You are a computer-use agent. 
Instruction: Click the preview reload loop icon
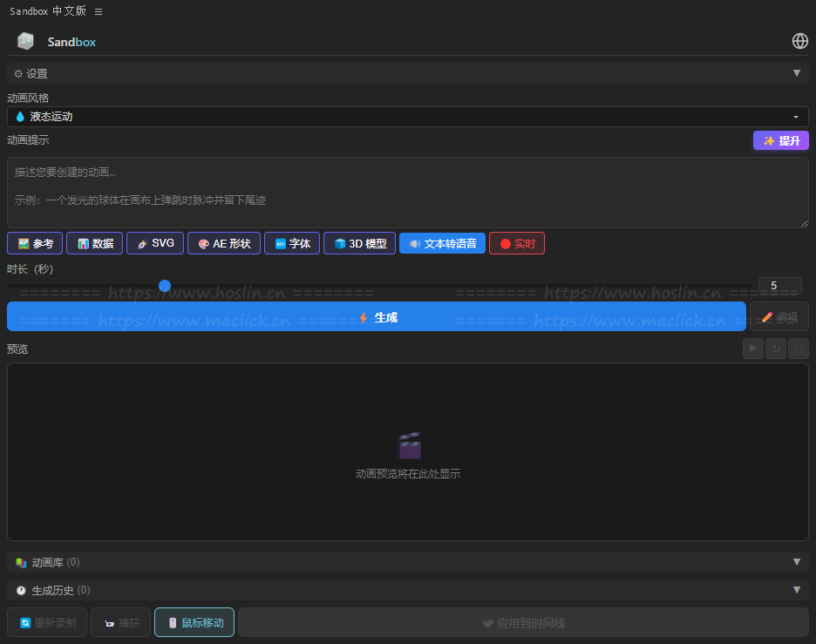[x=776, y=349]
